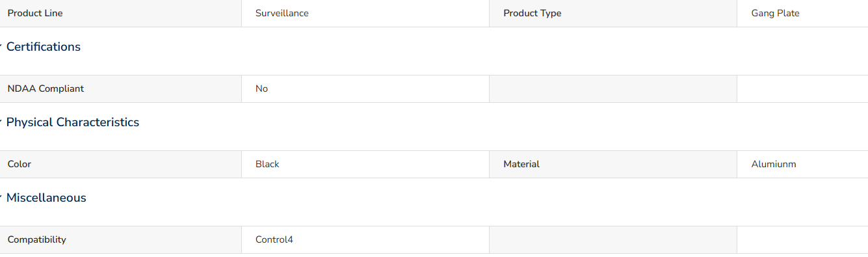The height and width of the screenshot is (257, 868).
Task: Click the Compatibility label cell
Action: (121, 240)
